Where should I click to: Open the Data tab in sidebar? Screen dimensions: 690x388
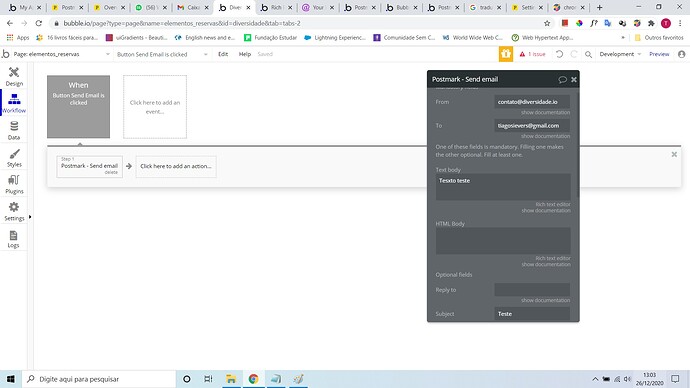(x=14, y=131)
